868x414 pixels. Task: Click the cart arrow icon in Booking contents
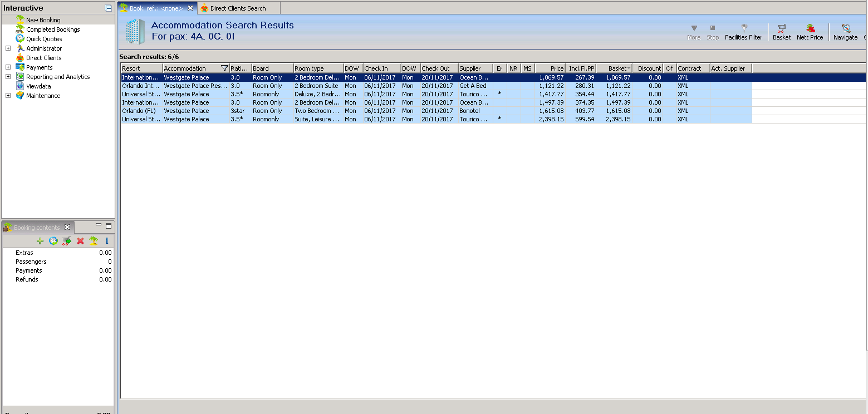(67, 241)
